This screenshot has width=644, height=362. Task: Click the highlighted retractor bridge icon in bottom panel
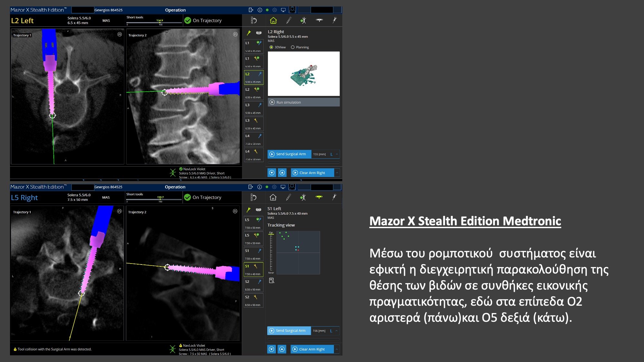pos(319,197)
